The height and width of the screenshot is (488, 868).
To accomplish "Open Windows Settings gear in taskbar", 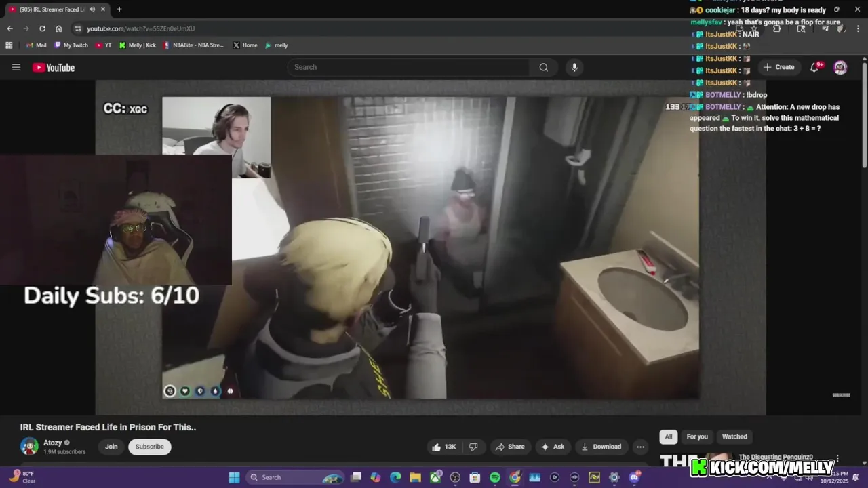I will point(614,477).
